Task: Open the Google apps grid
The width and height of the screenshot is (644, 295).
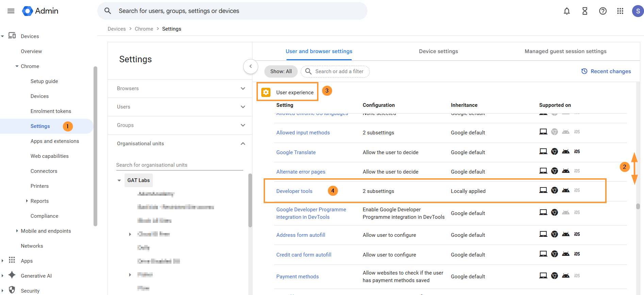Action: coord(620,11)
